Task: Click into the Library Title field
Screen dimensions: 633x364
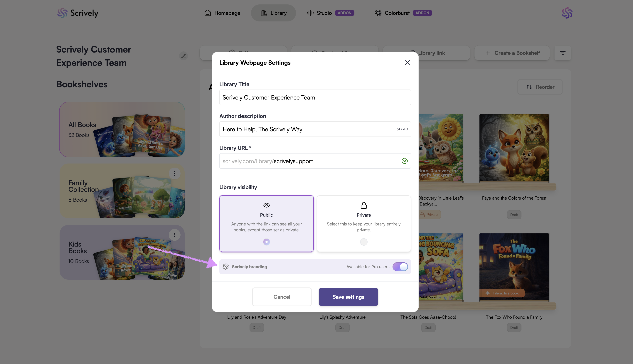Action: [315, 97]
